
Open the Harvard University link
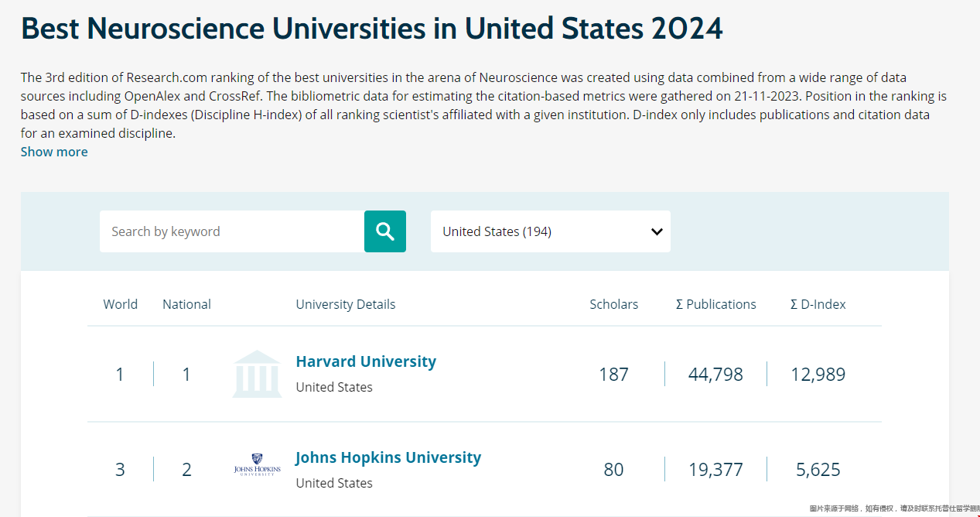[x=366, y=361]
